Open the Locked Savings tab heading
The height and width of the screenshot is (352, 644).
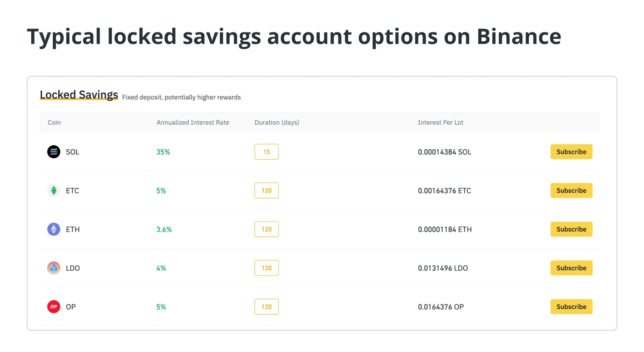pyautogui.click(x=79, y=95)
